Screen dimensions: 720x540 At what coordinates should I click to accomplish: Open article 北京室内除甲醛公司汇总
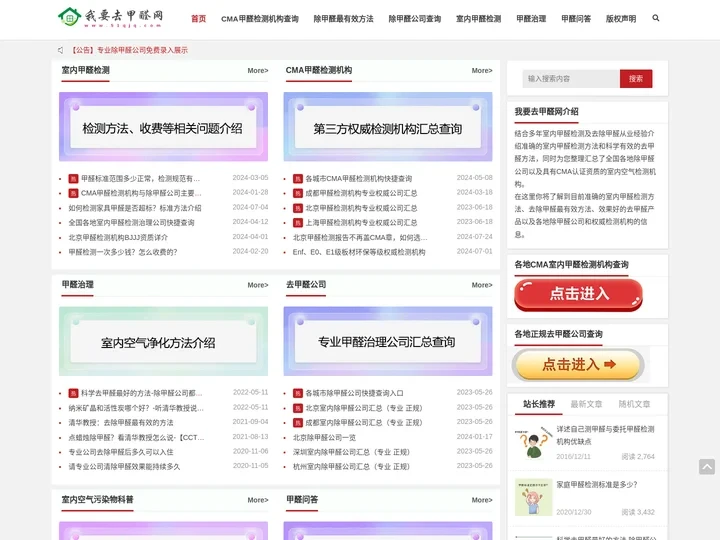click(364, 408)
